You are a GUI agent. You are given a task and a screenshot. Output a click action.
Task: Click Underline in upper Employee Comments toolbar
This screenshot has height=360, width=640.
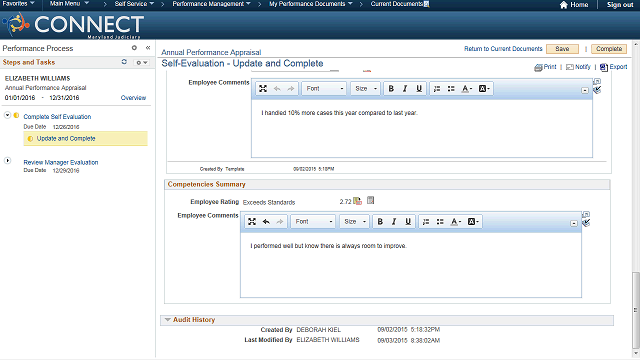point(419,89)
